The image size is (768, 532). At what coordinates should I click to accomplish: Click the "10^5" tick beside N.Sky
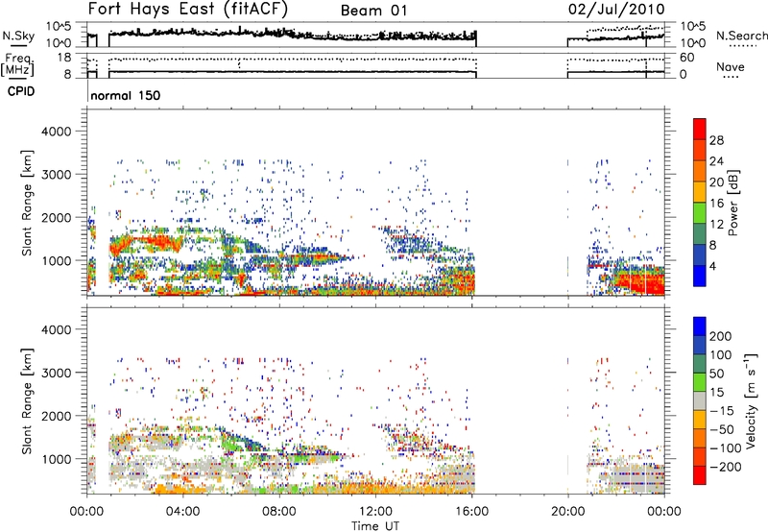point(59,26)
